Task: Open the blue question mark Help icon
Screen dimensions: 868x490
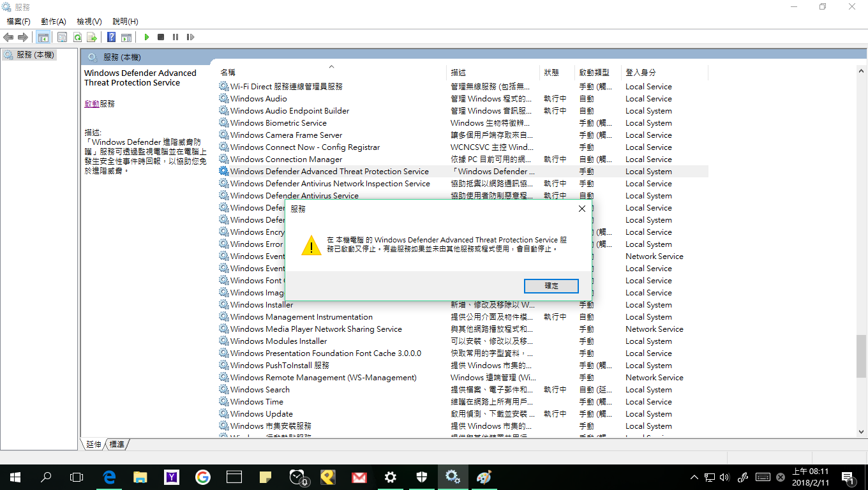Action: pyautogui.click(x=111, y=37)
